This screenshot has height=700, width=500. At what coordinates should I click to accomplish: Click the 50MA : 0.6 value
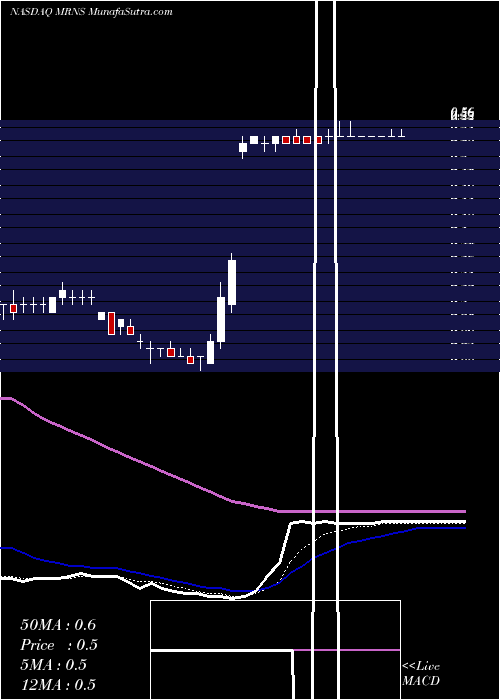[x=58, y=625]
